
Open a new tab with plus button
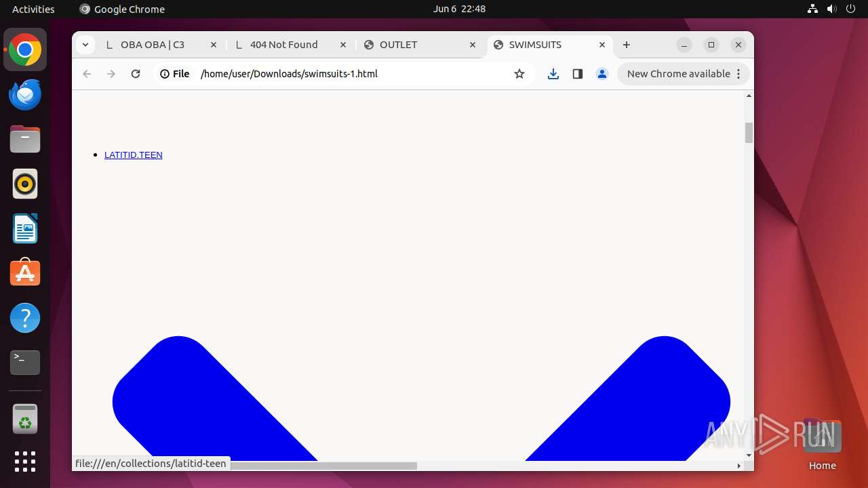627,45
